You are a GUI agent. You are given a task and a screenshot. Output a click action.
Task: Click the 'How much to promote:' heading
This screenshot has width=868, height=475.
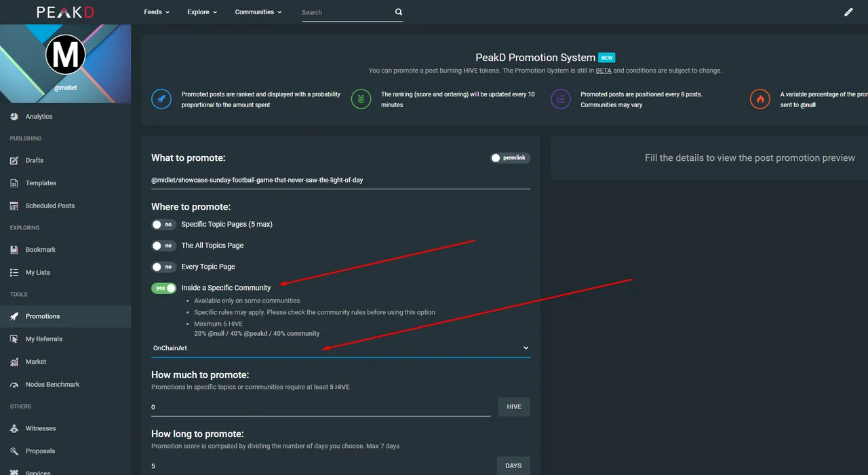200,375
